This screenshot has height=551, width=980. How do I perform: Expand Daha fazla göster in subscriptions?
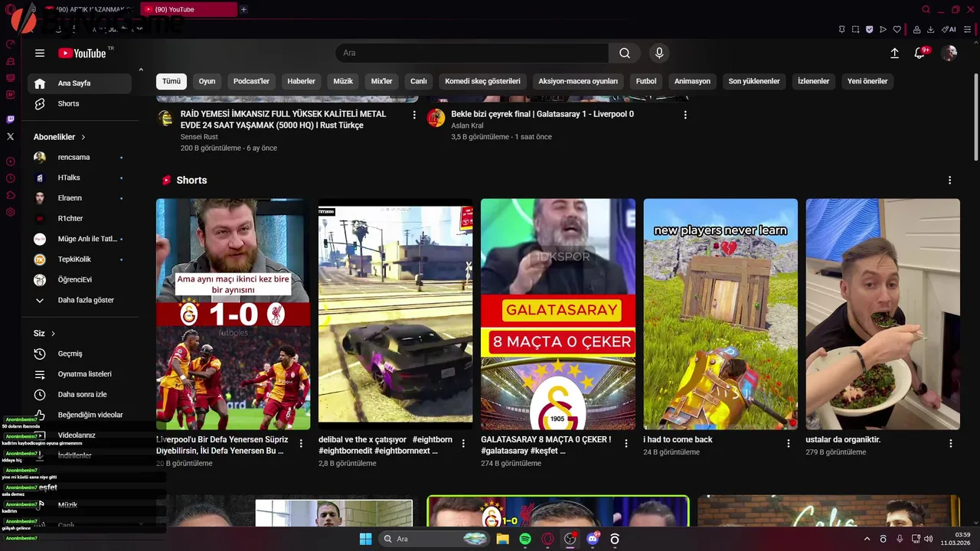point(80,300)
